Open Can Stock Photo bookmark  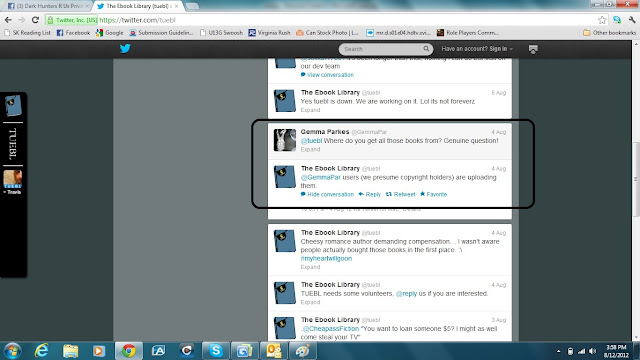click(327, 33)
